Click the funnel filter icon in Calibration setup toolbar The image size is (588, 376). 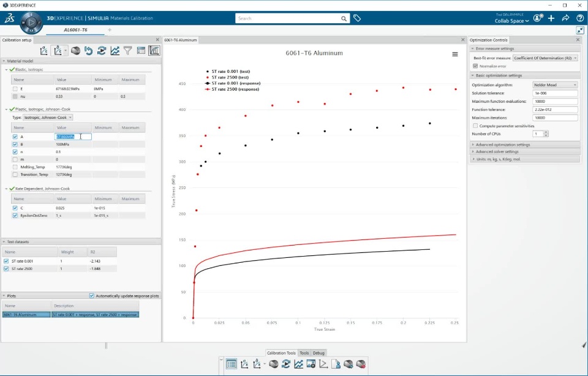(128, 51)
